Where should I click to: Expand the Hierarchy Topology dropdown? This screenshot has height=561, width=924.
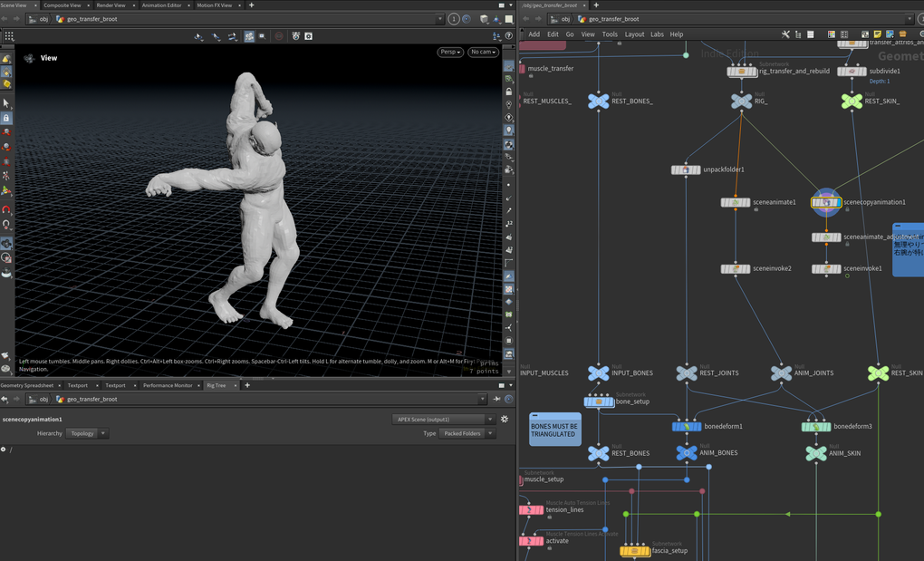click(x=87, y=433)
